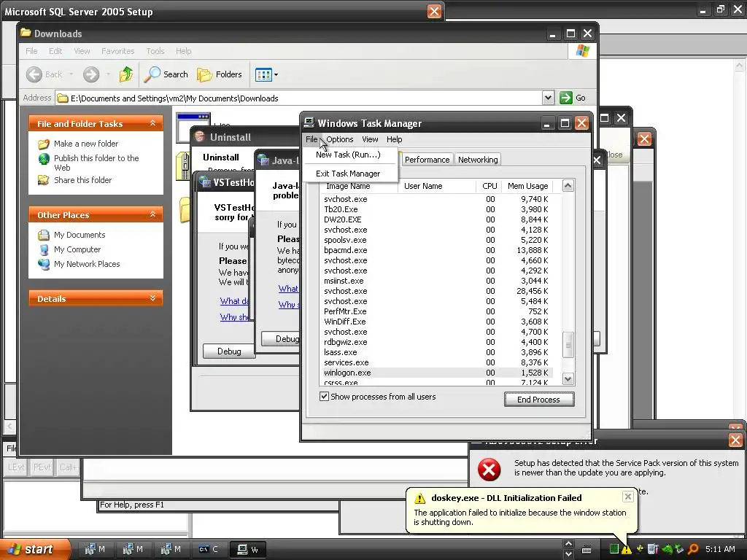Click Debug button in VSTestHost error dialog
747x560 pixels.
[x=228, y=351]
